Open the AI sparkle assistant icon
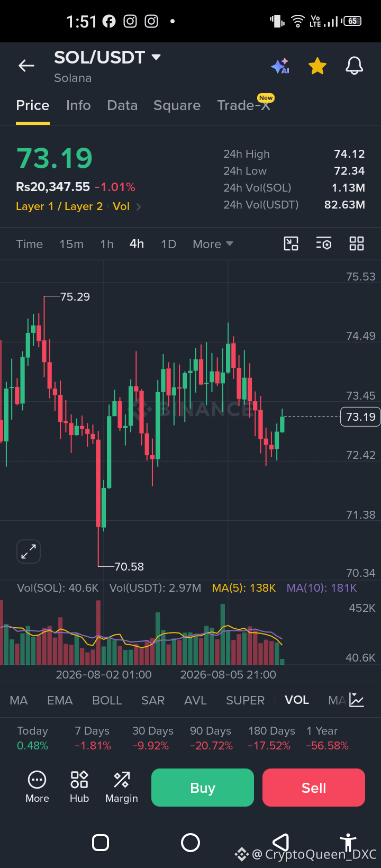The image size is (381, 868). (280, 66)
